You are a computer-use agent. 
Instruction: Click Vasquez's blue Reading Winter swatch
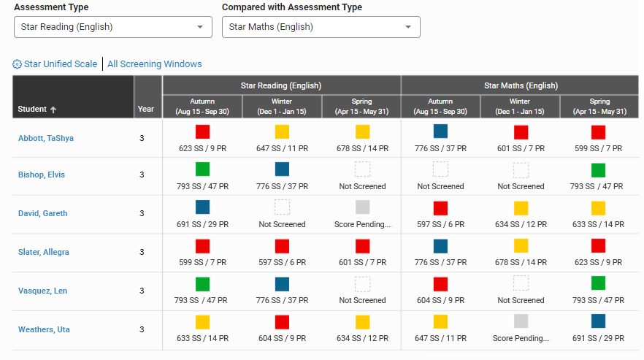tap(282, 284)
